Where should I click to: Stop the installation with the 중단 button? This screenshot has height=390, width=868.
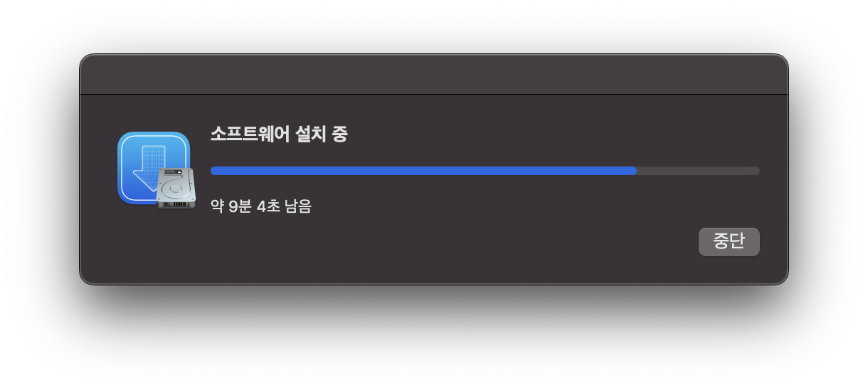[x=729, y=241]
